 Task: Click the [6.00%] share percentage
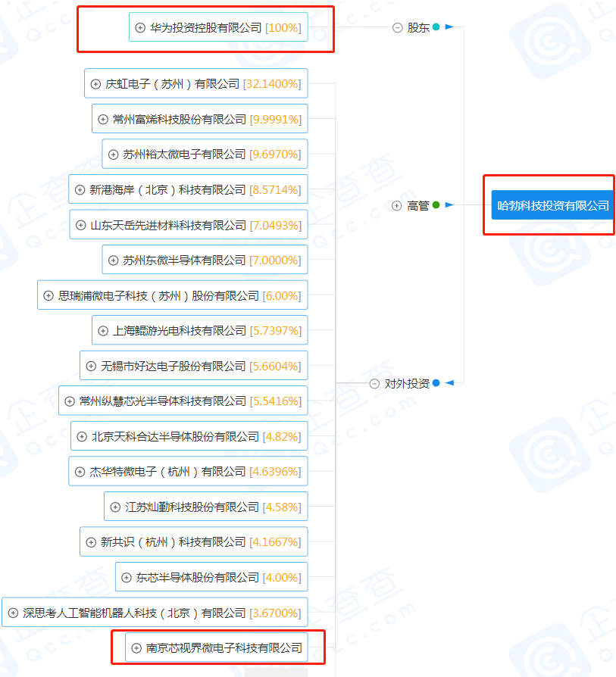pyautogui.click(x=282, y=296)
